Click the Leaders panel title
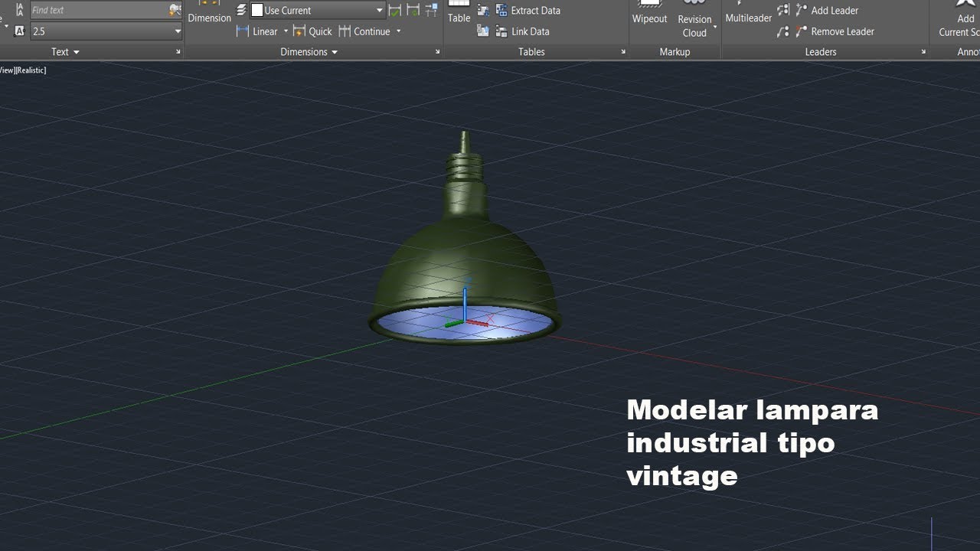This screenshot has width=980, height=551. pyautogui.click(x=821, y=52)
